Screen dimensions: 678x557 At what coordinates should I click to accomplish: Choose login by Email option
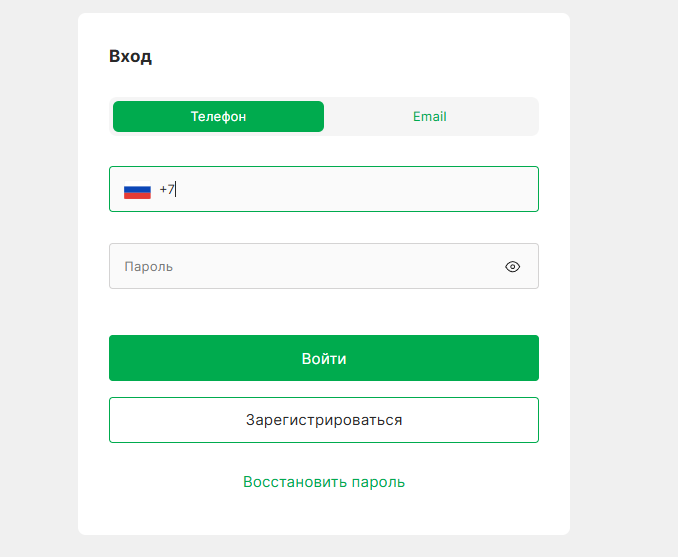(x=430, y=116)
